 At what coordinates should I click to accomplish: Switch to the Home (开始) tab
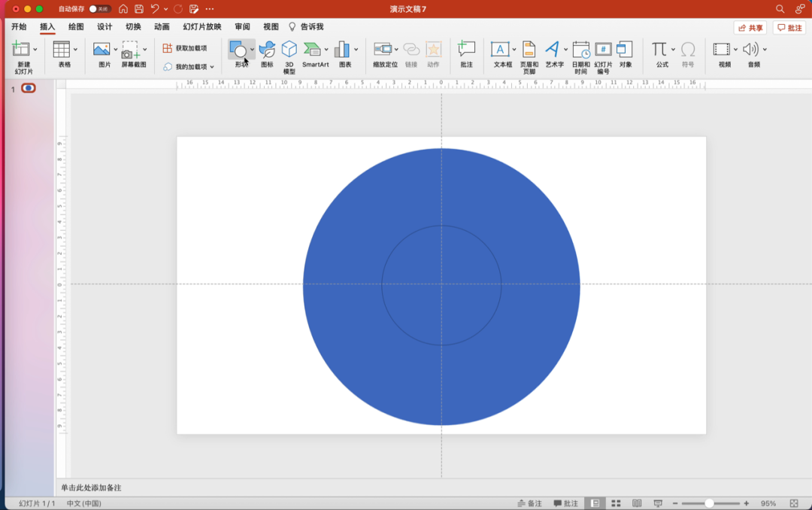click(x=19, y=27)
